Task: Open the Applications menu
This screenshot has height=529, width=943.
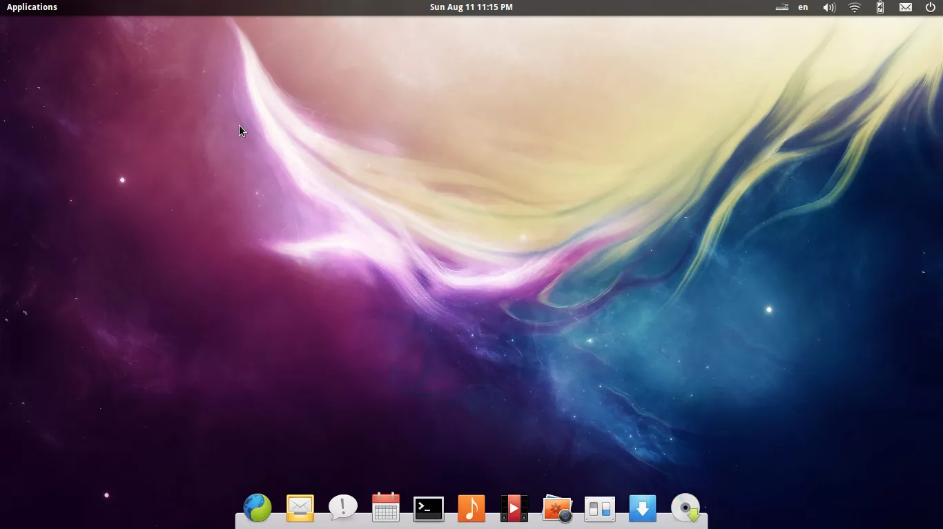Action: (x=32, y=7)
